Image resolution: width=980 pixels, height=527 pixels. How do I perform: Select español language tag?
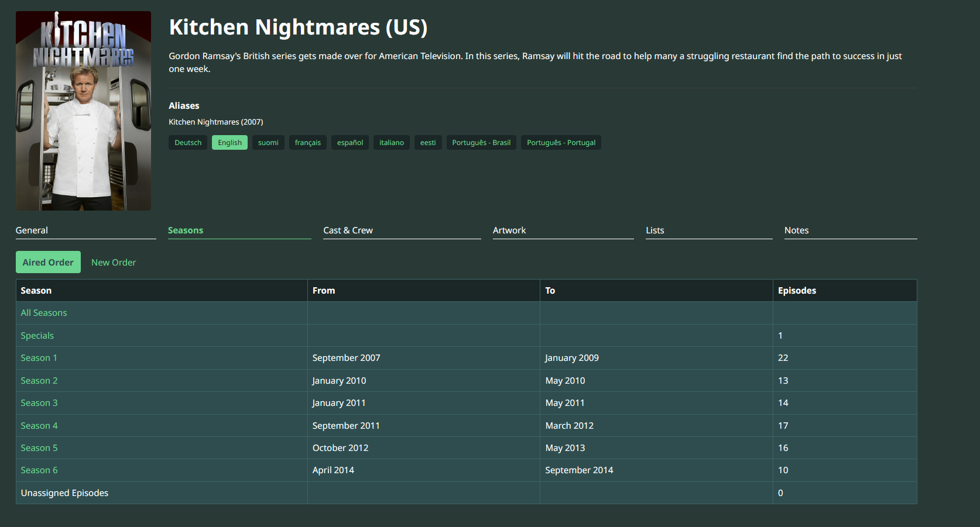pos(350,143)
